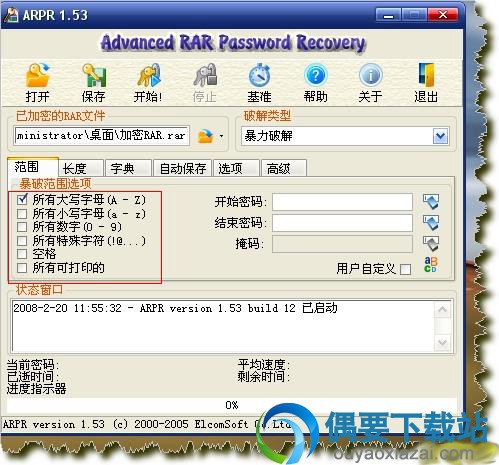Viewport: 499px width, 465px height.
Task: Expand the 破解类型 dropdown arrow
Action: (x=440, y=136)
